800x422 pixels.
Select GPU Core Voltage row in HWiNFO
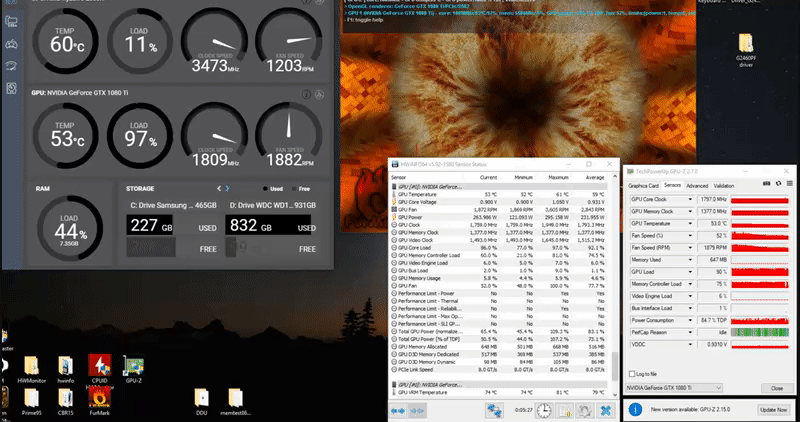(x=499, y=202)
